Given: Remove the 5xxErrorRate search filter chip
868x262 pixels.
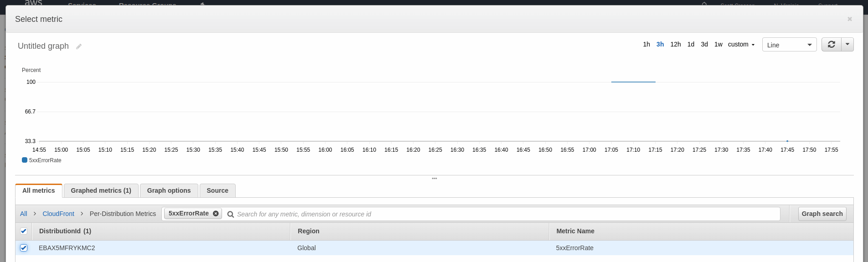Looking at the screenshot, I should (216, 213).
